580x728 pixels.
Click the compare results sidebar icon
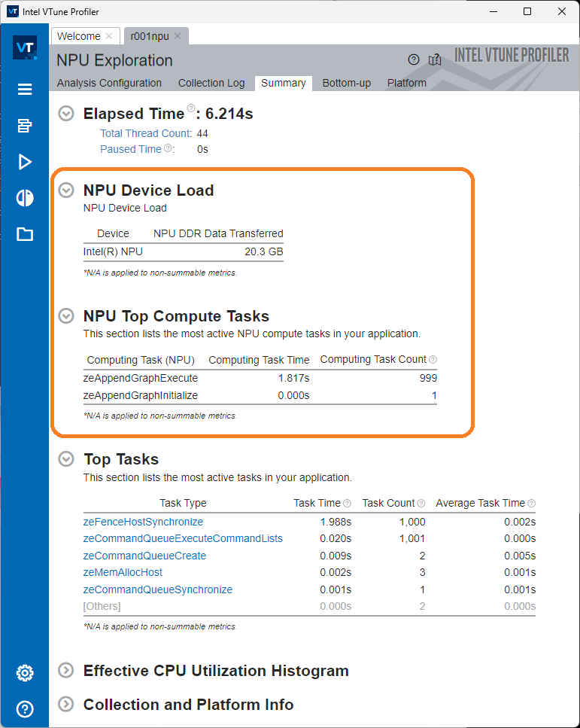click(x=25, y=198)
